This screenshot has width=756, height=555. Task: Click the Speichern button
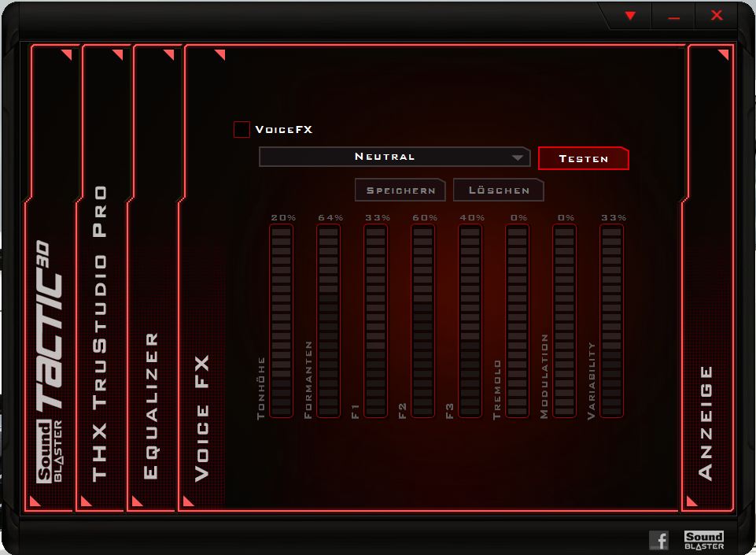point(400,191)
